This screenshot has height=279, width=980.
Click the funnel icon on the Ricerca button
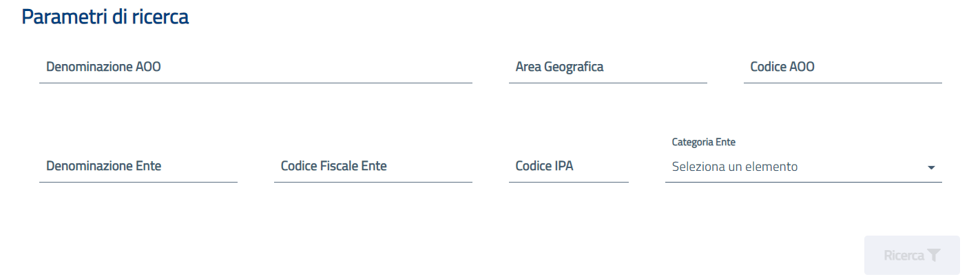(x=933, y=256)
